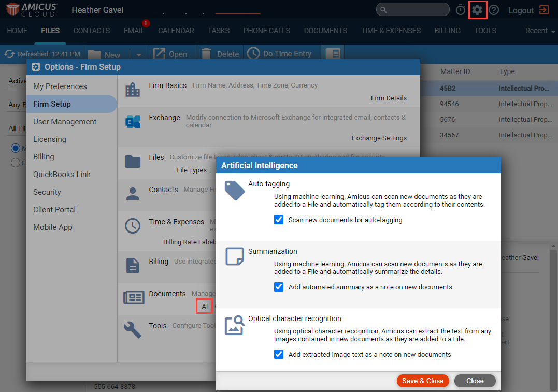The height and width of the screenshot is (392, 558).
Task: Click Save & Close button
Action: click(423, 381)
